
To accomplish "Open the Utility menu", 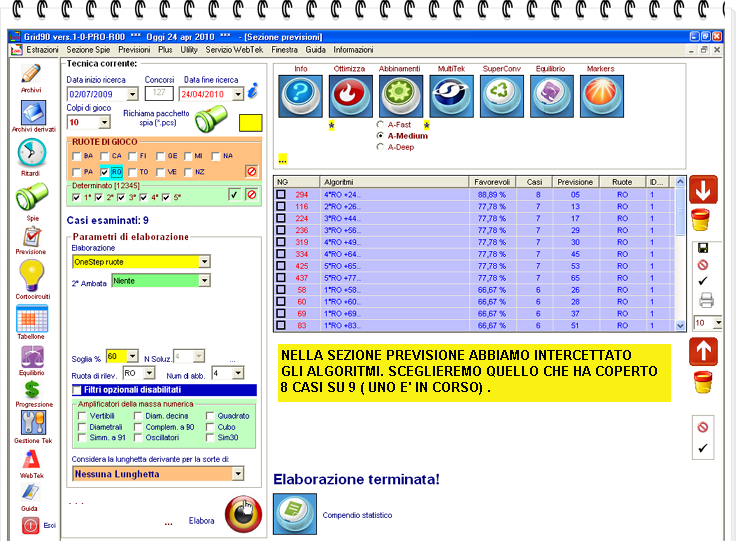I will point(189,50).
